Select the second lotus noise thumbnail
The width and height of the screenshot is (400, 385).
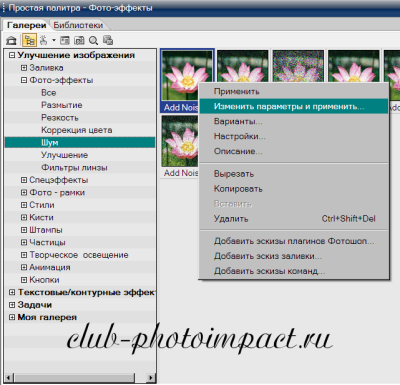click(242, 66)
